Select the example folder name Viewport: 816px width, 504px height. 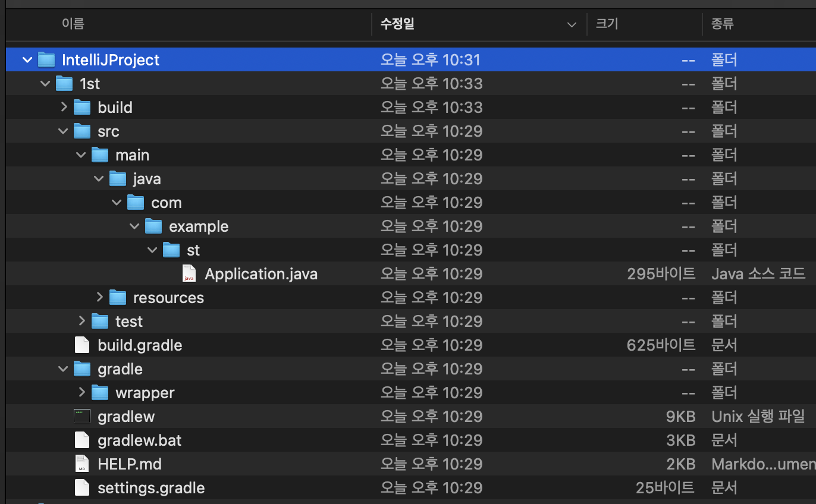[x=199, y=226]
